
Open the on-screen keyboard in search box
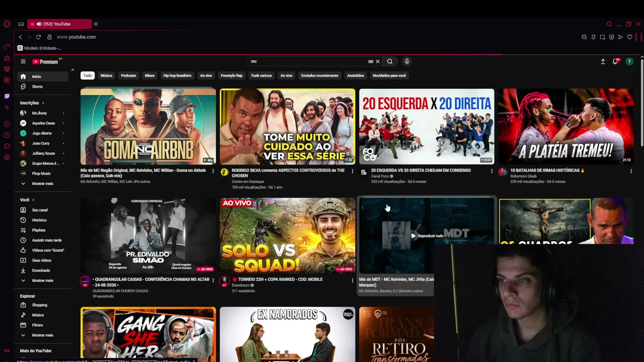pos(371,61)
